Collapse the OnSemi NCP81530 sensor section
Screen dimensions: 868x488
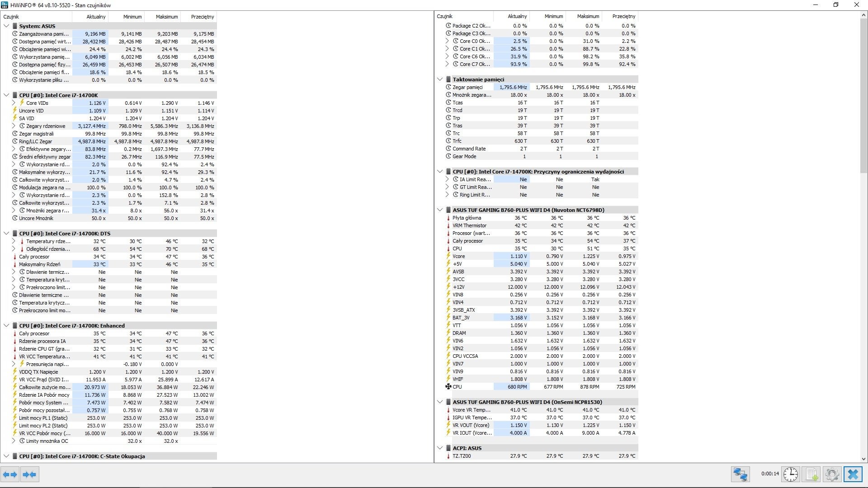440,402
